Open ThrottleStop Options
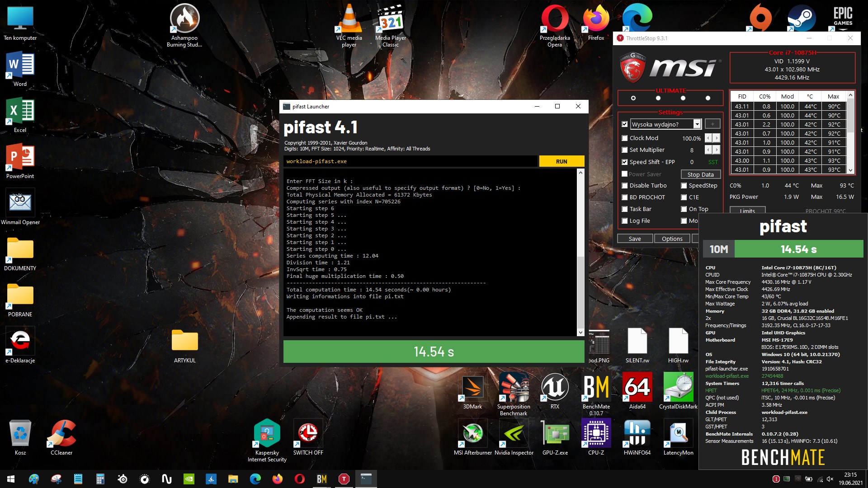The width and height of the screenshot is (868, 488). click(x=672, y=239)
